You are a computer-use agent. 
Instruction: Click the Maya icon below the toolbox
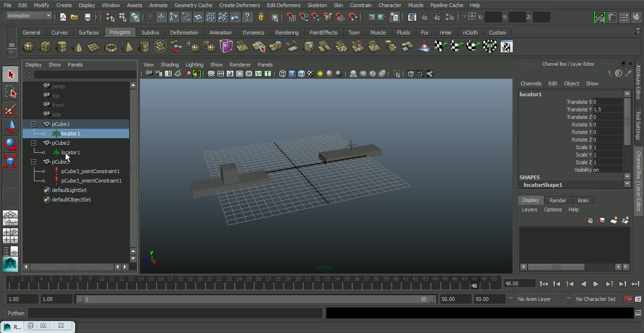click(10, 264)
